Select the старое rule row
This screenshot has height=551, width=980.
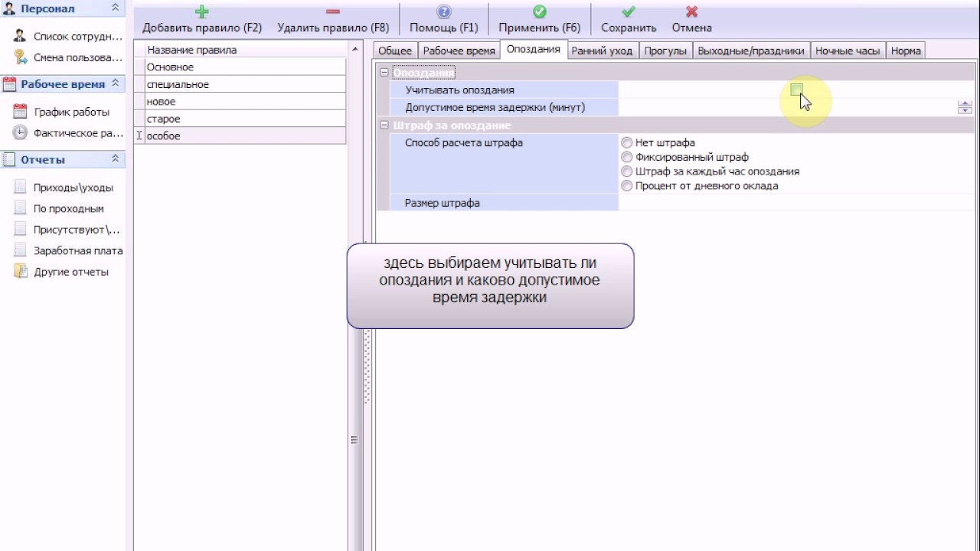[245, 119]
